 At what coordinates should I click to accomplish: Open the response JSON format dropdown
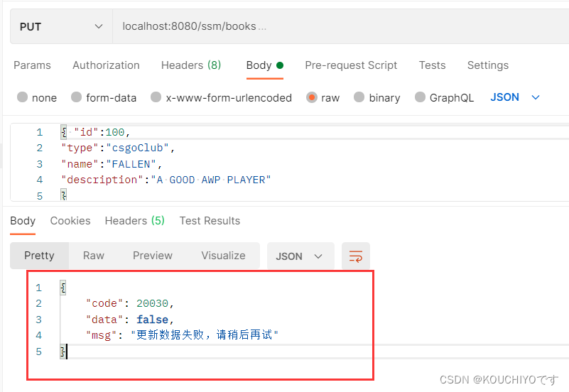point(300,256)
